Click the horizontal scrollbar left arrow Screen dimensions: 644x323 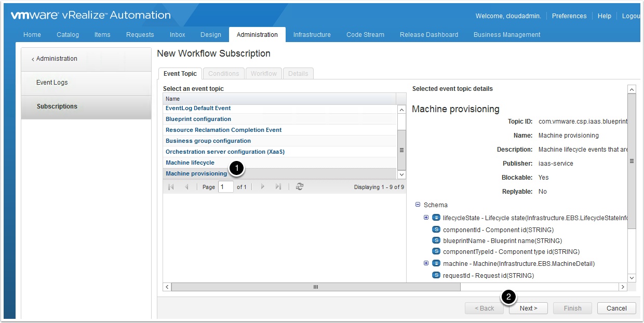[x=167, y=287]
